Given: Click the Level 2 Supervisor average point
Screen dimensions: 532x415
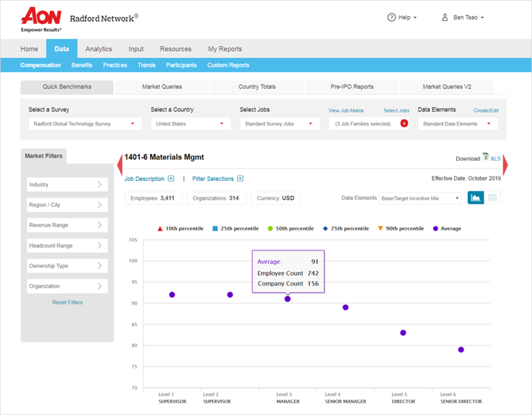Looking at the screenshot, I should (x=230, y=295).
